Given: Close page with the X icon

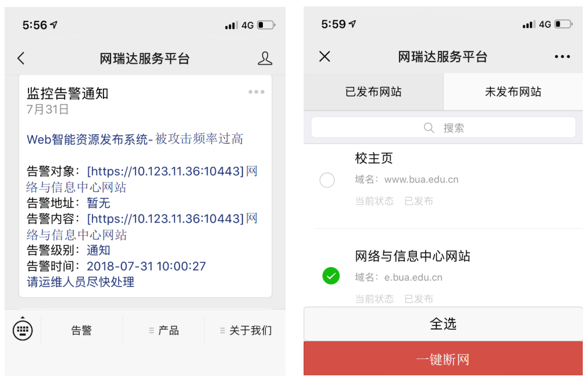Looking at the screenshot, I should click(x=325, y=56).
